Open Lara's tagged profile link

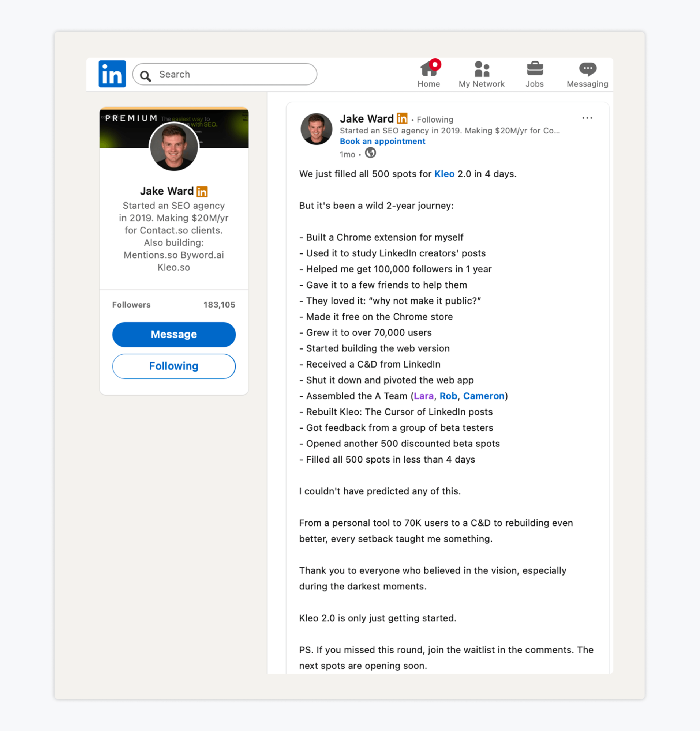pos(423,396)
